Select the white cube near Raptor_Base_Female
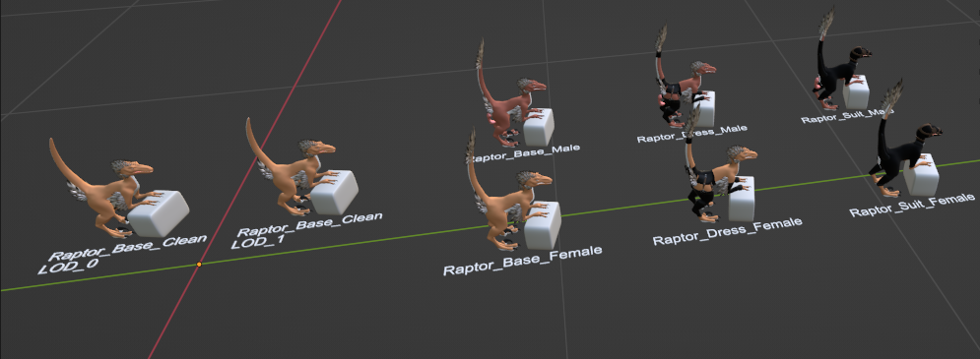980x359 pixels. click(x=542, y=225)
